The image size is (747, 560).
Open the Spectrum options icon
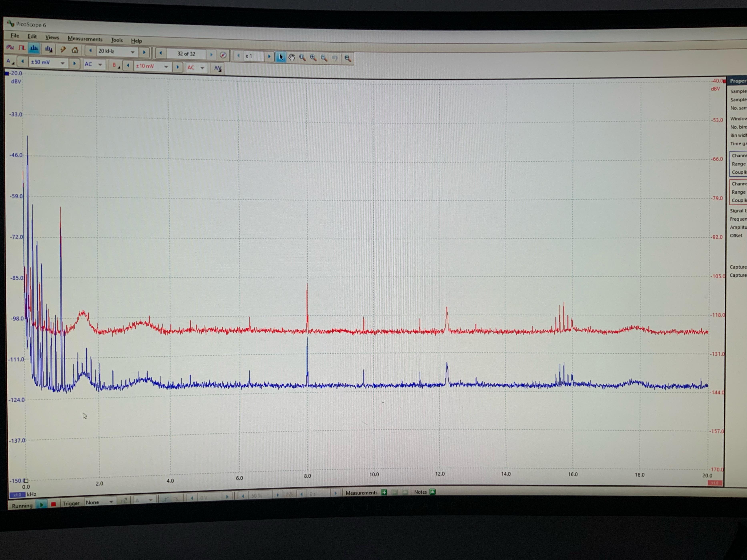pyautogui.click(x=49, y=49)
